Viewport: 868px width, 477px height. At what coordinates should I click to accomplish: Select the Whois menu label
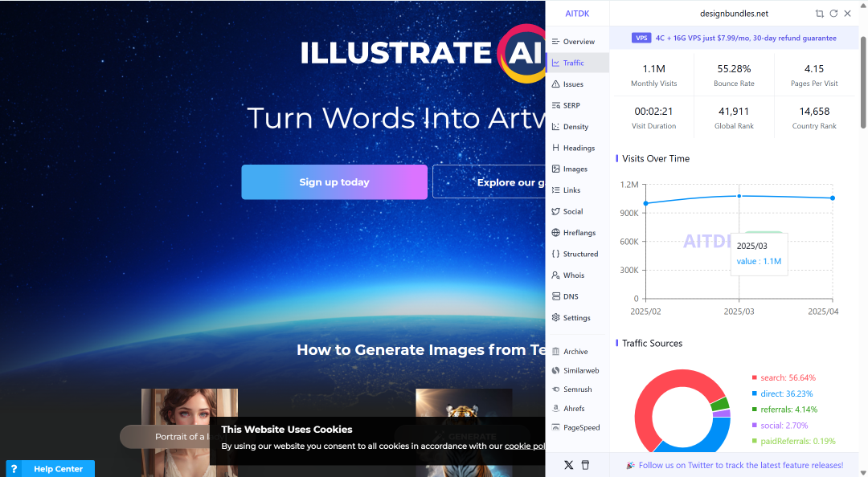coord(574,275)
